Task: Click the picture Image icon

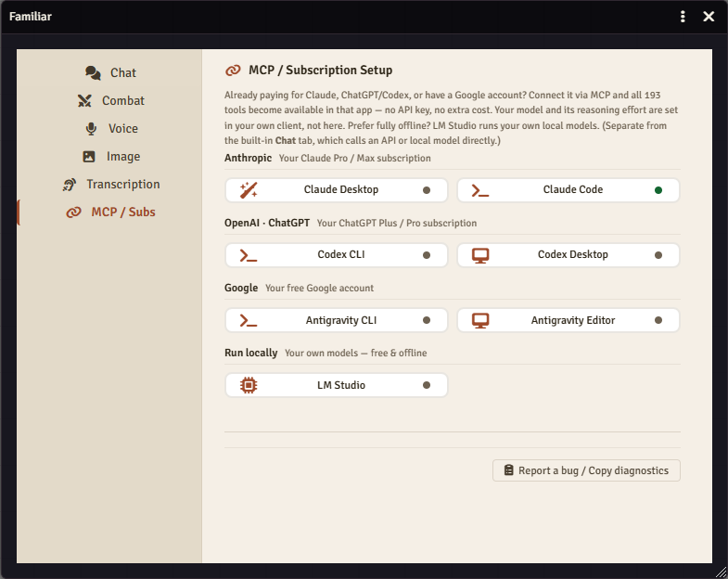Action: [x=89, y=157]
